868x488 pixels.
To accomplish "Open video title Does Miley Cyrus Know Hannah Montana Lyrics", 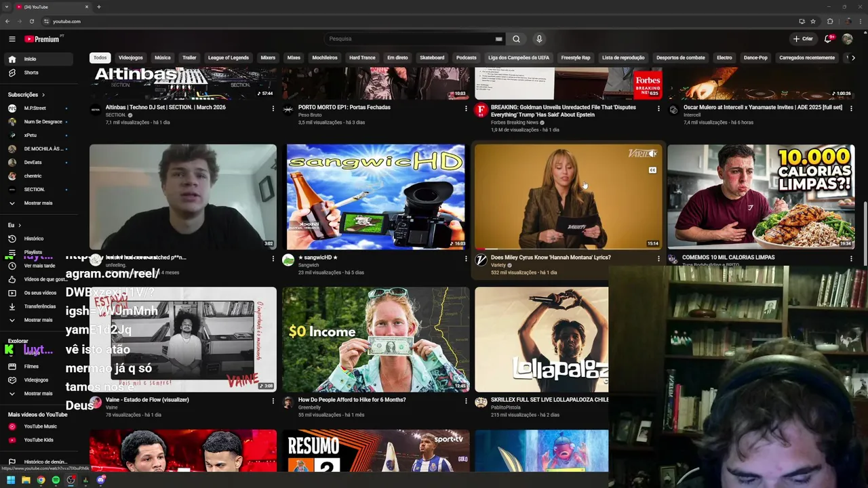I will (551, 258).
